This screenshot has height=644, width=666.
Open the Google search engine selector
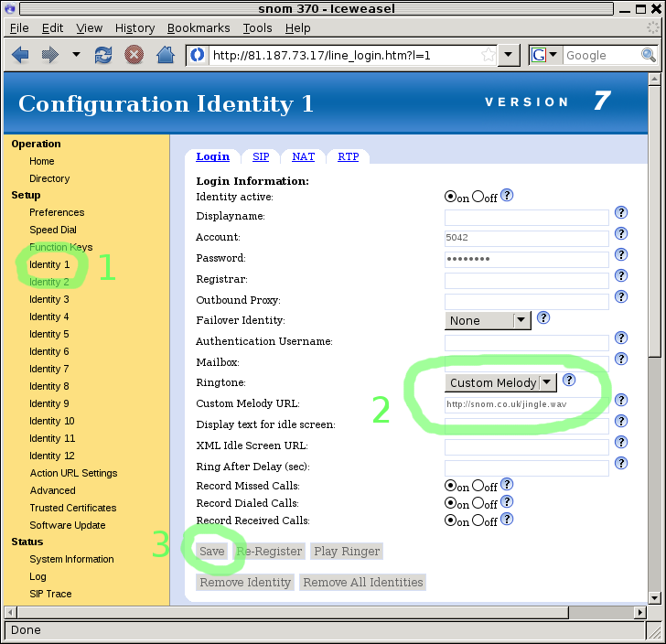[545, 55]
